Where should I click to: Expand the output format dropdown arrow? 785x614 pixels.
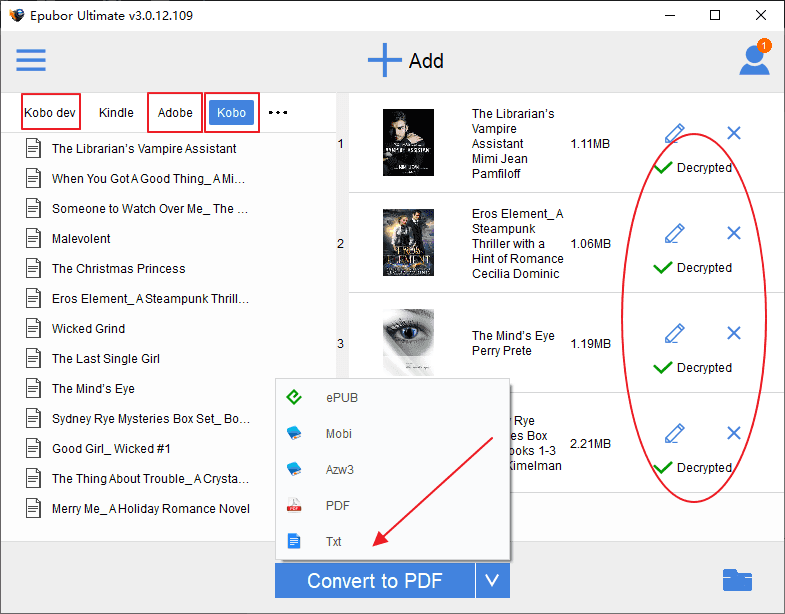pyautogui.click(x=493, y=580)
